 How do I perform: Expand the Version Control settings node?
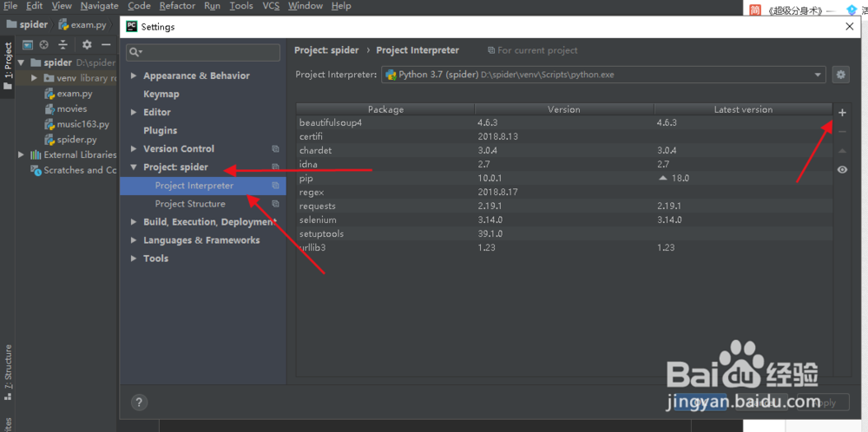[134, 149]
